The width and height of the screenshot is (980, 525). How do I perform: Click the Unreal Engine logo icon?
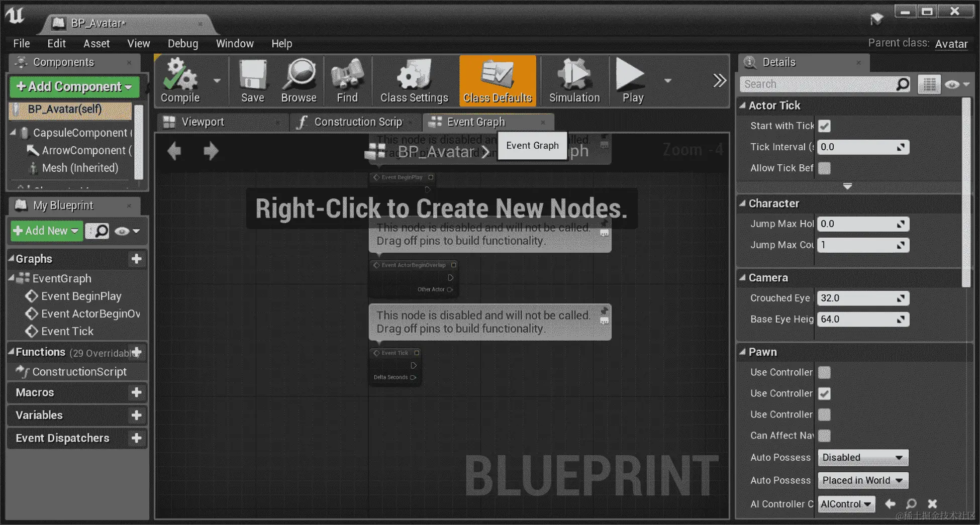15,15
